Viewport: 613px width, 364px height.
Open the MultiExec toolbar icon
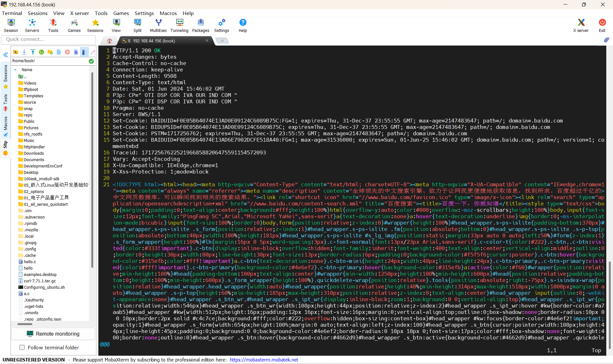pos(158,25)
